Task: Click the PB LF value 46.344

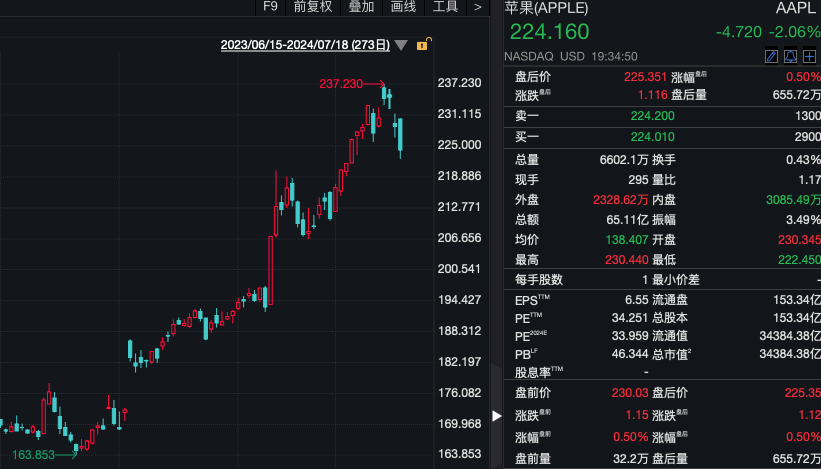Action: (630, 354)
